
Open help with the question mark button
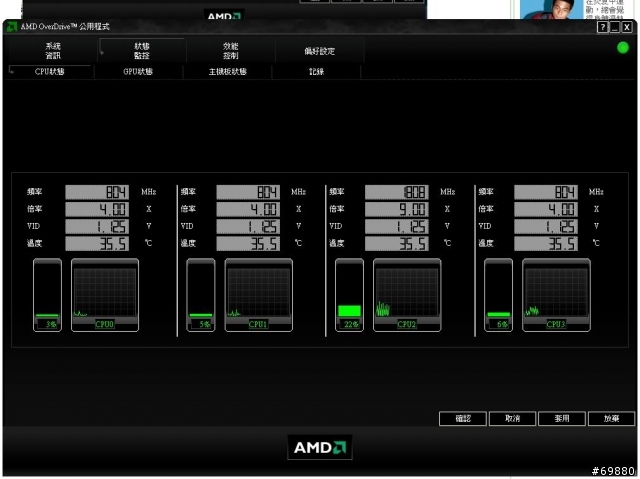(x=602, y=27)
